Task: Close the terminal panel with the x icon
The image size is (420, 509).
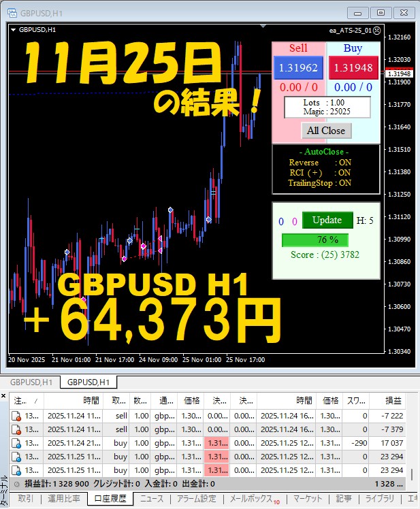Action: [x=3, y=395]
